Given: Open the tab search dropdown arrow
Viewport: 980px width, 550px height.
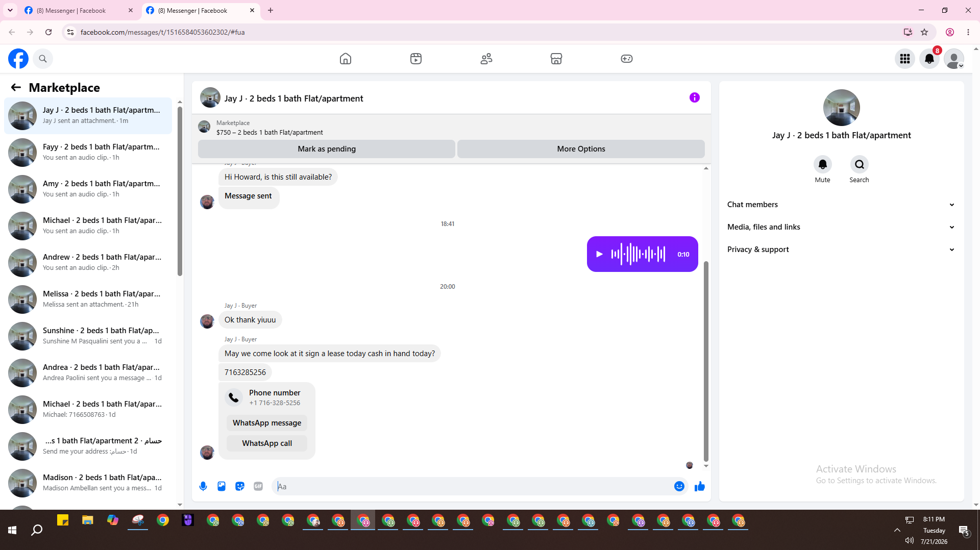Looking at the screenshot, I should pyautogui.click(x=10, y=10).
